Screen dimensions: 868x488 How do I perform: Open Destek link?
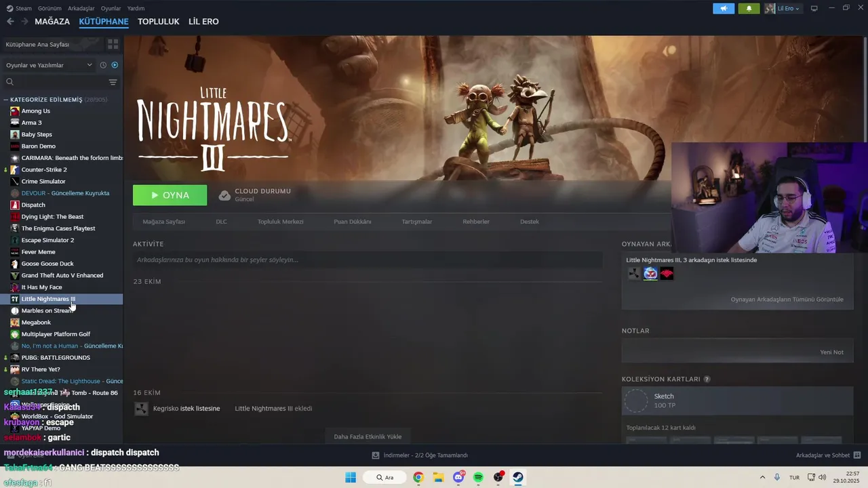(530, 222)
